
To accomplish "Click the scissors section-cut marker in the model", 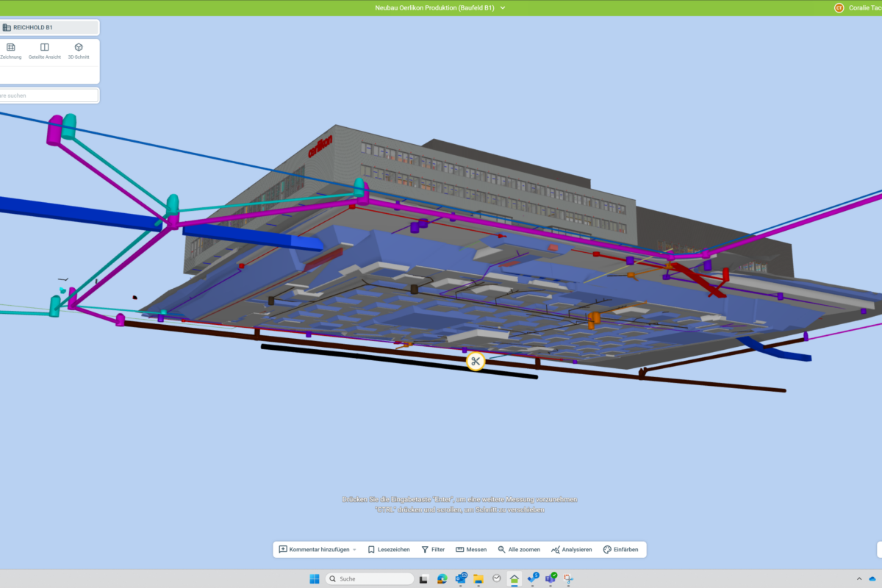I will click(476, 361).
